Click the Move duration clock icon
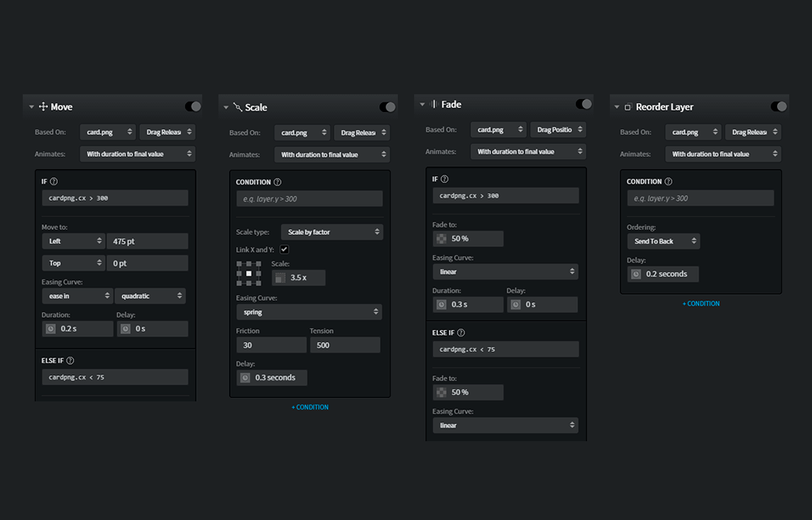Image resolution: width=812 pixels, height=520 pixels. click(50, 329)
